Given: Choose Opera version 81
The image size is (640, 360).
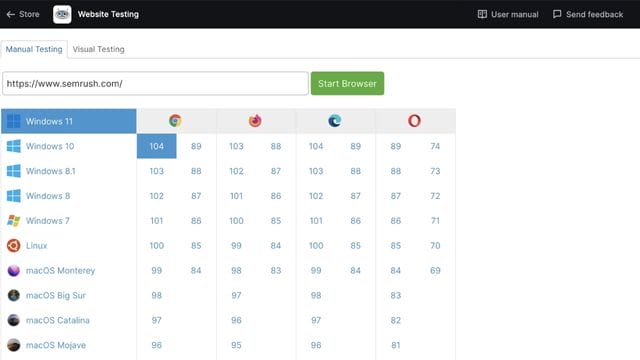Looking at the screenshot, I should click(x=396, y=345).
